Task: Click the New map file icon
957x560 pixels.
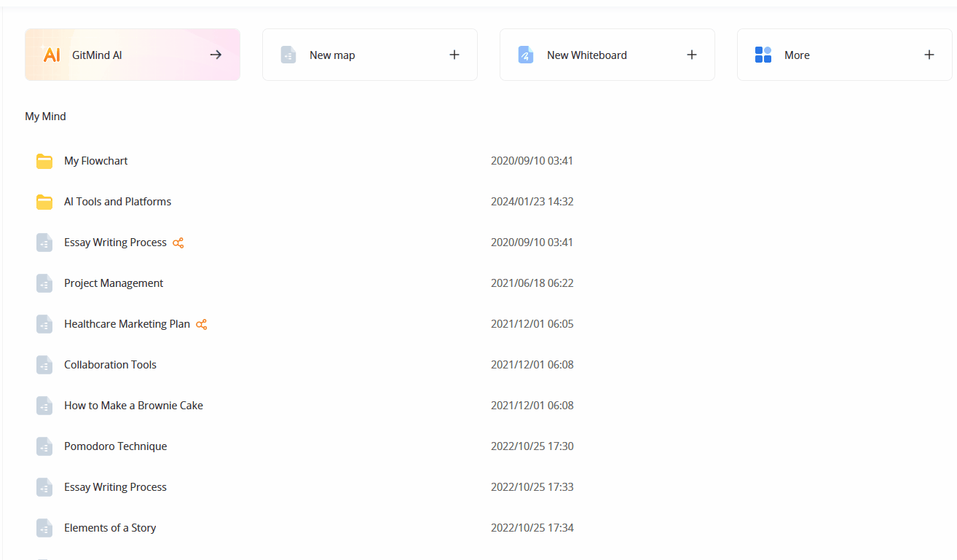Action: click(288, 55)
